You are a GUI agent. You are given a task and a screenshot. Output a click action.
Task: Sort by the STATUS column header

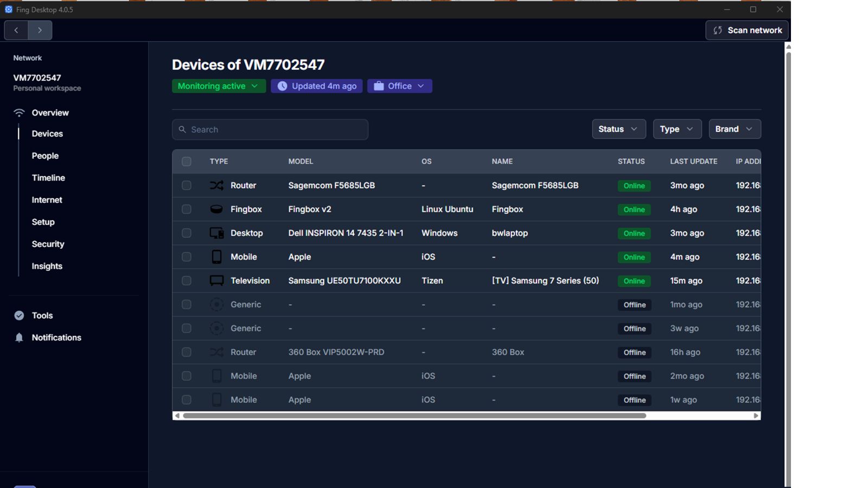pos(631,162)
